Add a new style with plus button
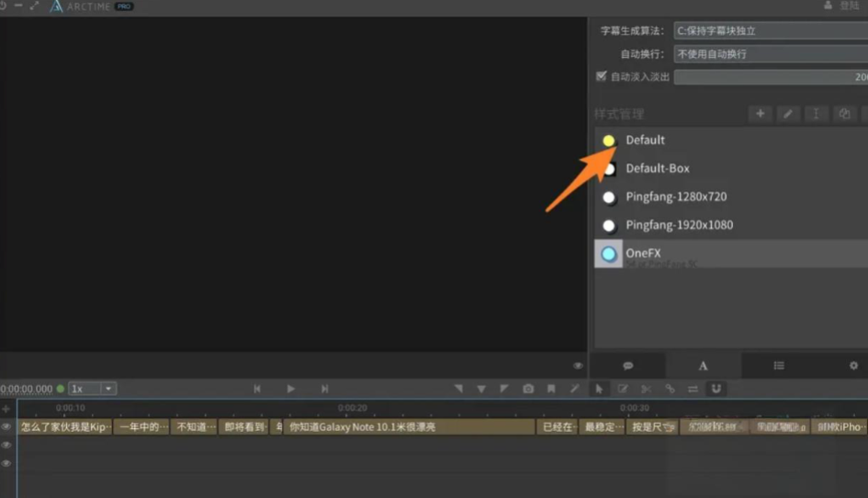Image resolution: width=868 pixels, height=498 pixels. coord(760,114)
